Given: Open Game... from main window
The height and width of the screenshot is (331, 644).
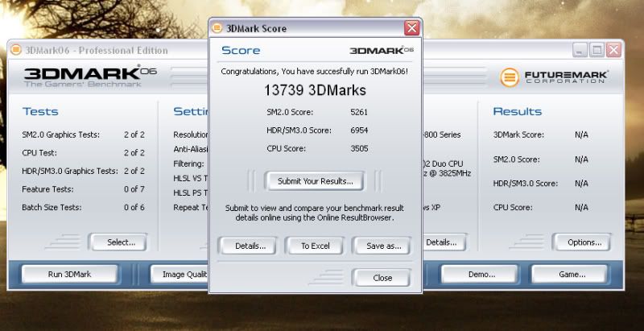Looking at the screenshot, I should point(572,275).
